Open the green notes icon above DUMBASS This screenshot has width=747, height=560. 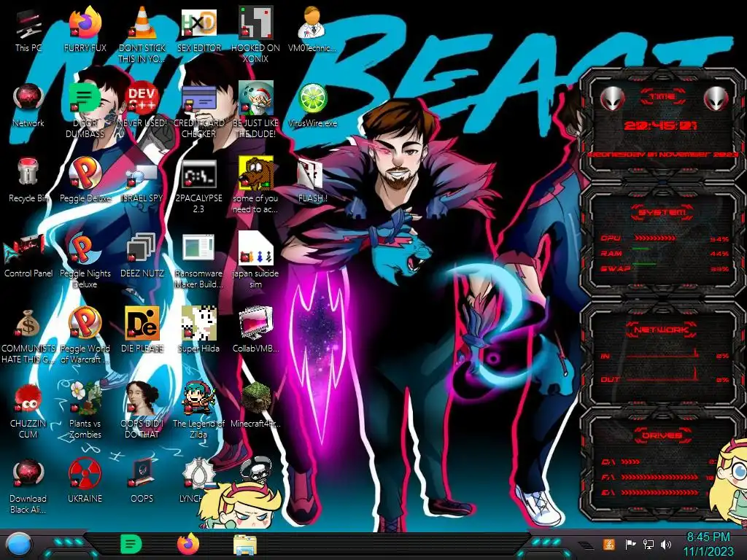pos(85,98)
